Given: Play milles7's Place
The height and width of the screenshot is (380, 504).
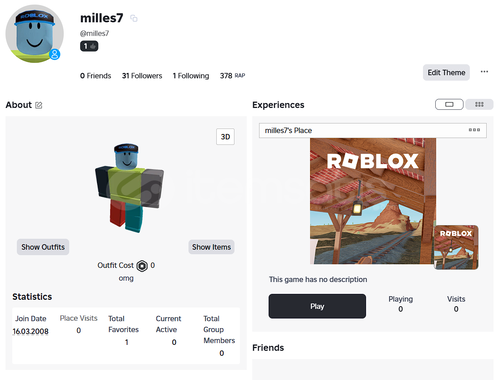Looking at the screenshot, I should 317,306.
